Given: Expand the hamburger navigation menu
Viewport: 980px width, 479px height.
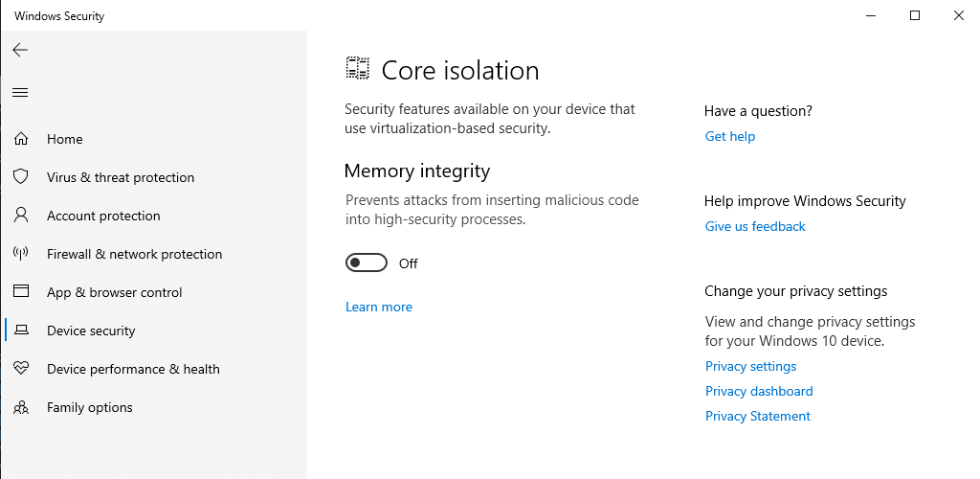Looking at the screenshot, I should coord(20,93).
